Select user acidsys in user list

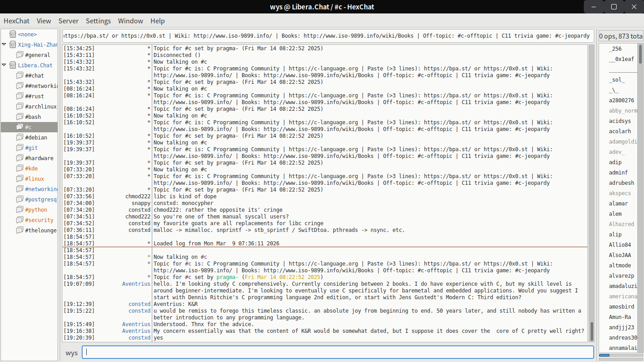click(x=620, y=121)
